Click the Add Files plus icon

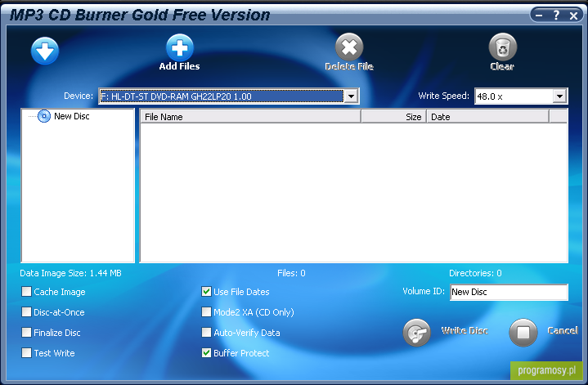tap(180, 47)
